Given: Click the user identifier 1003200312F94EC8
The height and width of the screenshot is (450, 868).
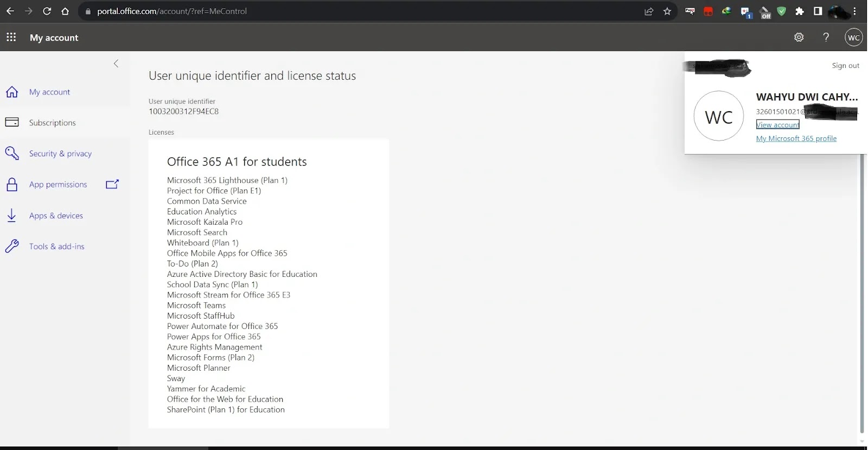Looking at the screenshot, I should [184, 111].
